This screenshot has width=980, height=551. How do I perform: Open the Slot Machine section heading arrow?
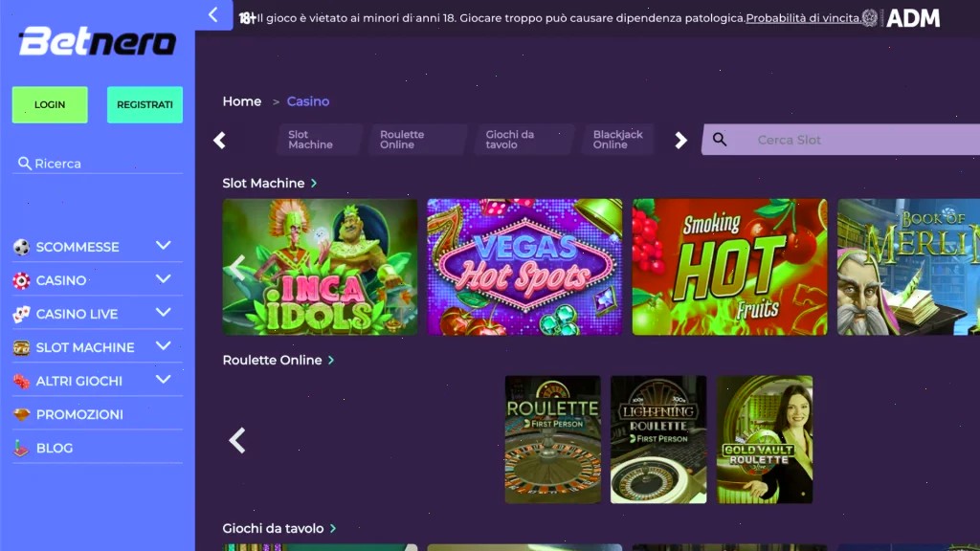point(314,183)
